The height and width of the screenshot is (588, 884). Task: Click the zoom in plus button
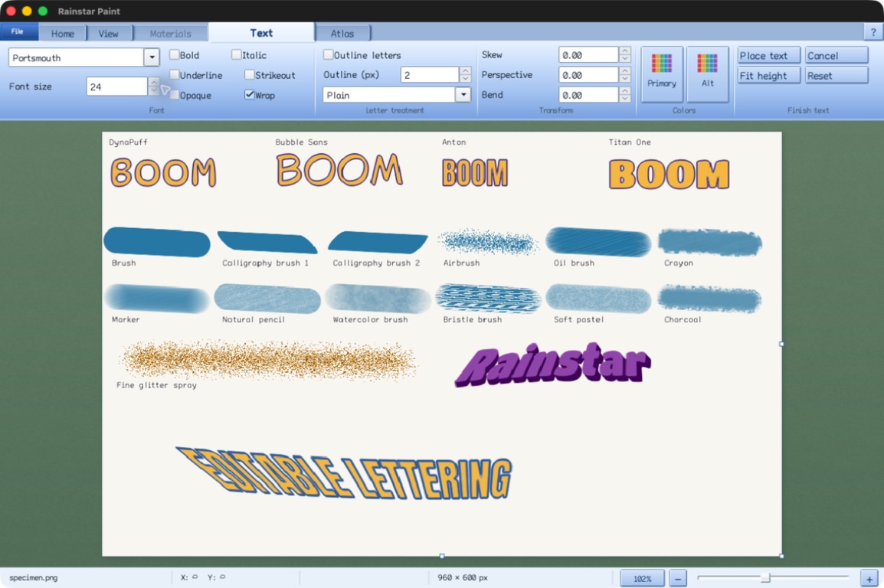[x=869, y=578]
